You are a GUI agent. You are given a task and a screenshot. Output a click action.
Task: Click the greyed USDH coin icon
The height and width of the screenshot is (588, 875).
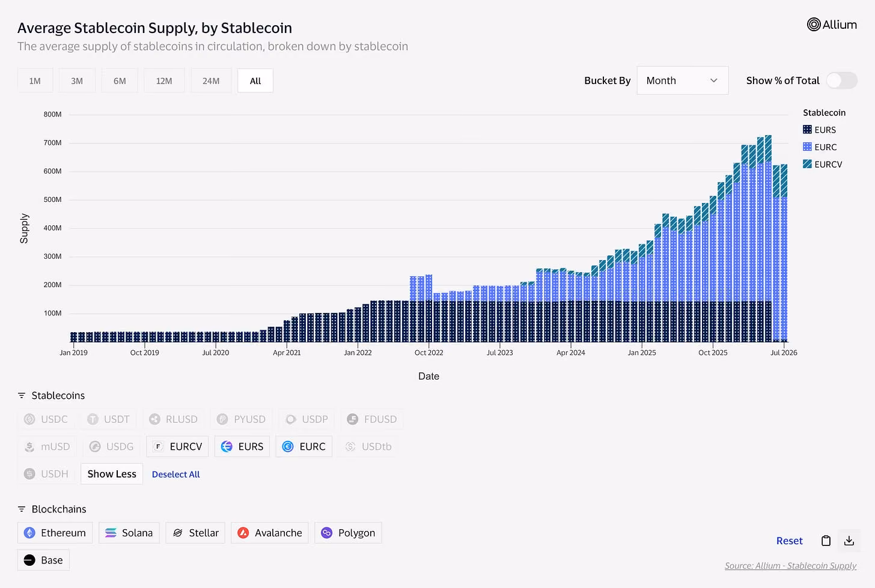point(29,474)
